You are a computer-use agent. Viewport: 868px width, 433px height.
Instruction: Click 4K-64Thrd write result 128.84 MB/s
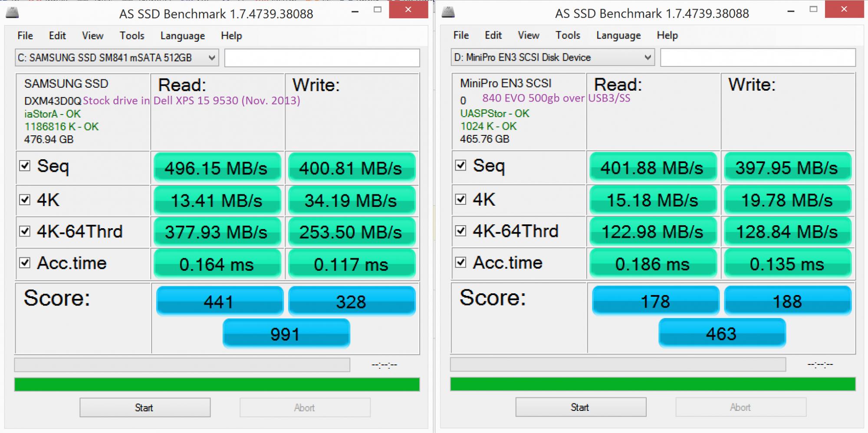pos(788,231)
